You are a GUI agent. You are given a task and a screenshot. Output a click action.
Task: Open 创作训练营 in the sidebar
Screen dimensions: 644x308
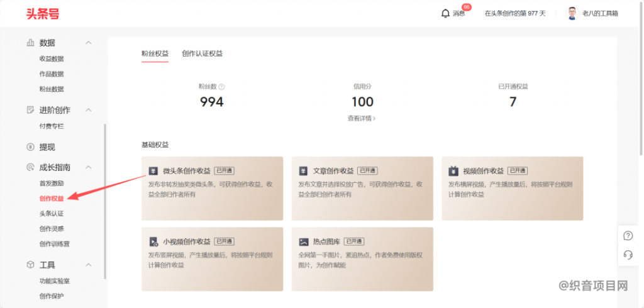pyautogui.click(x=55, y=244)
